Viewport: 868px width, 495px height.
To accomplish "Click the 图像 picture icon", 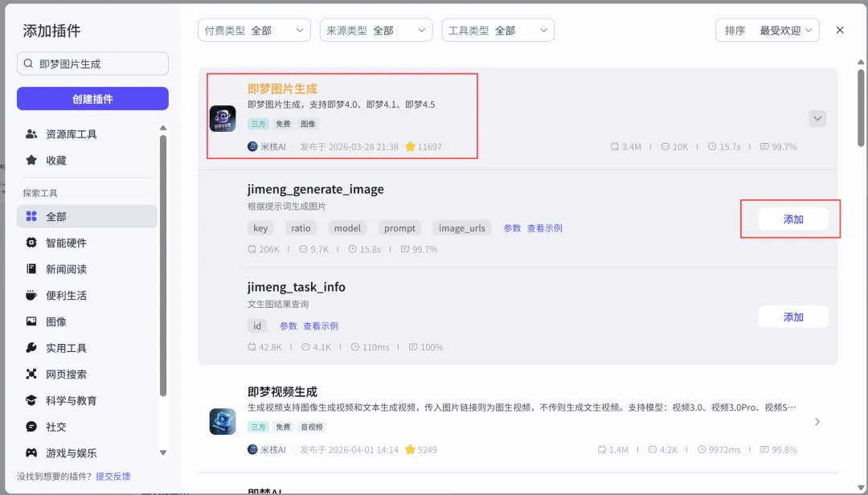I will coord(31,321).
